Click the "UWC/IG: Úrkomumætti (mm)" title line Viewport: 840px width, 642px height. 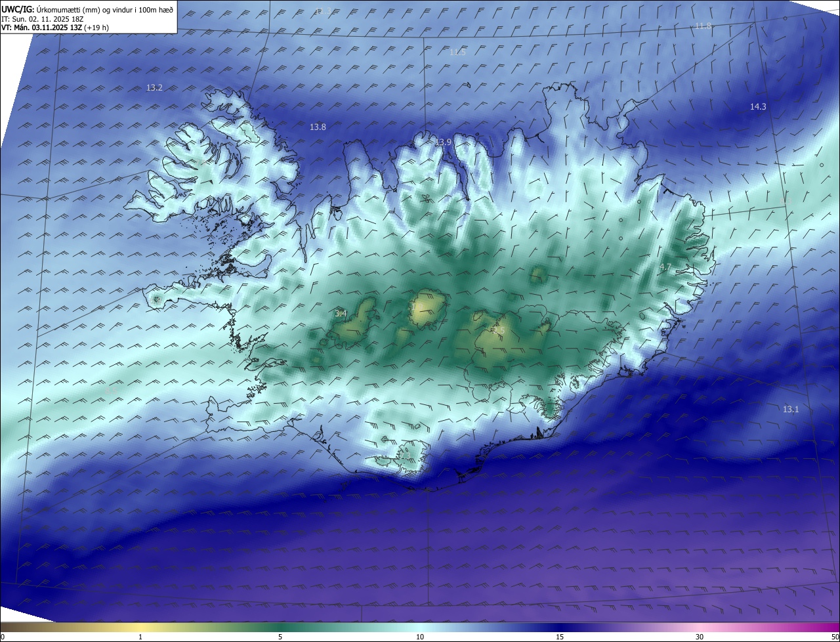(87, 9)
